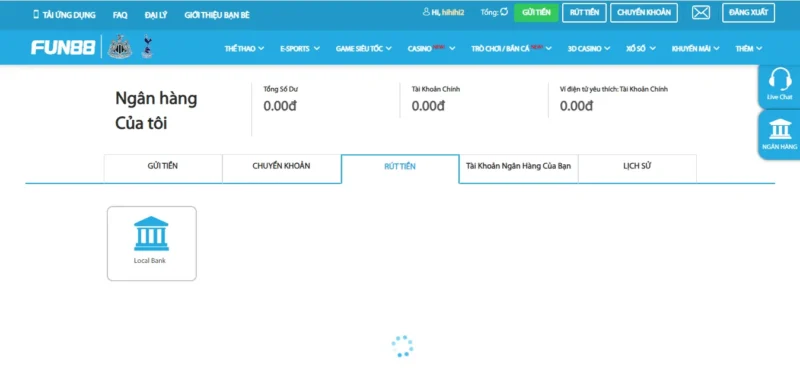Expand the Xổ Số dropdown menu
The width and height of the screenshot is (800, 381).
pyautogui.click(x=641, y=48)
